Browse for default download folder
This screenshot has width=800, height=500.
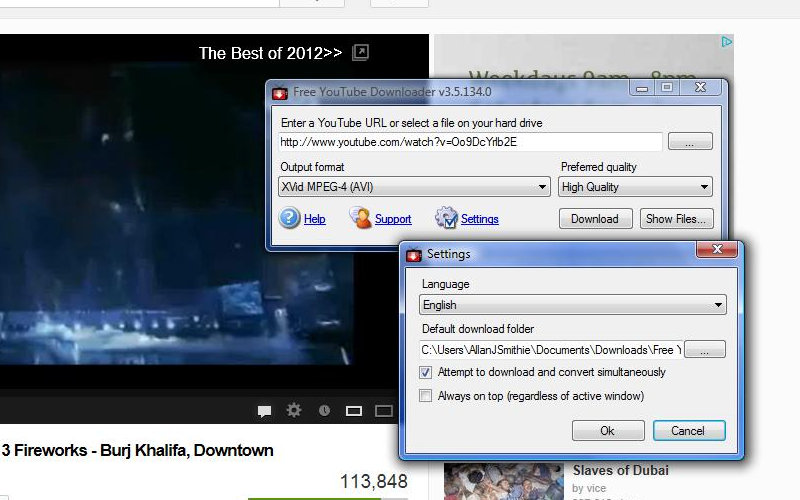pyautogui.click(x=705, y=349)
